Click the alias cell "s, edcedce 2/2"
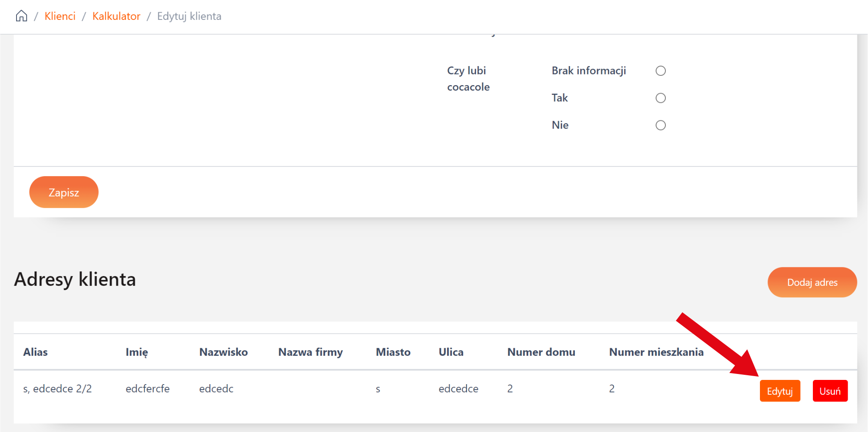The image size is (868, 432). coord(57,389)
